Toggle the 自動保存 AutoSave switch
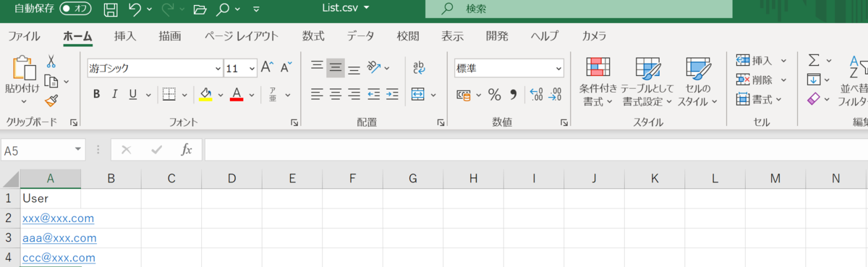Viewport: 868px width, 267px height. 75,9
